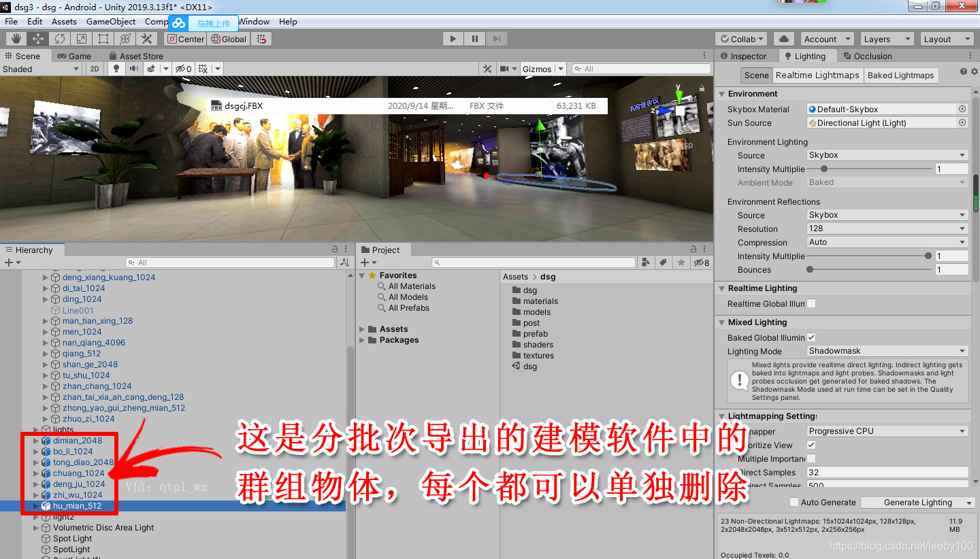Open the GameObject menu

(x=110, y=21)
